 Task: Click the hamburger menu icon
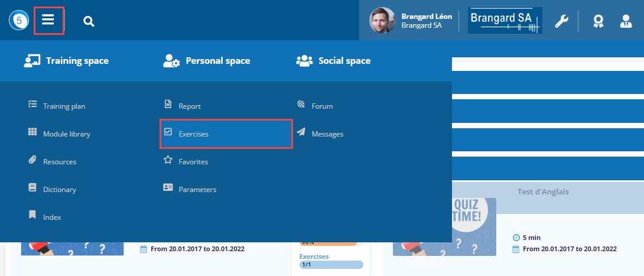tap(48, 21)
